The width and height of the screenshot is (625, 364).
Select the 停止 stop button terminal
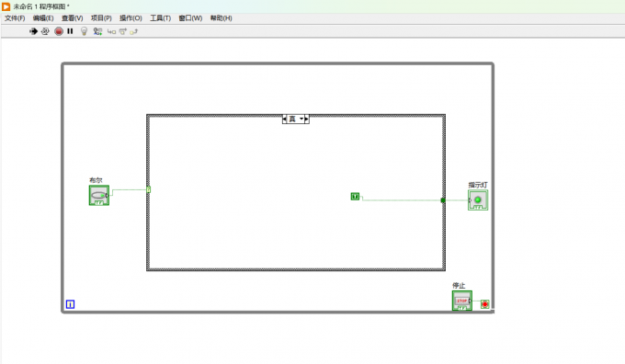pos(462,301)
